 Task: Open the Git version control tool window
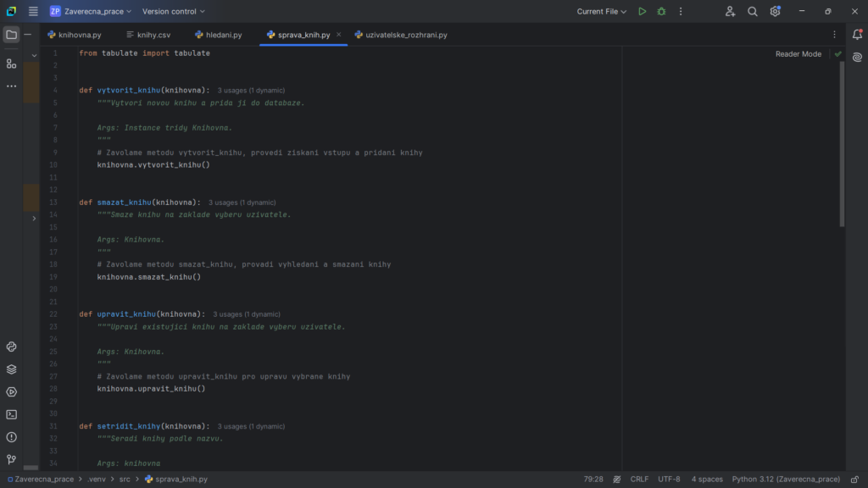click(11, 459)
